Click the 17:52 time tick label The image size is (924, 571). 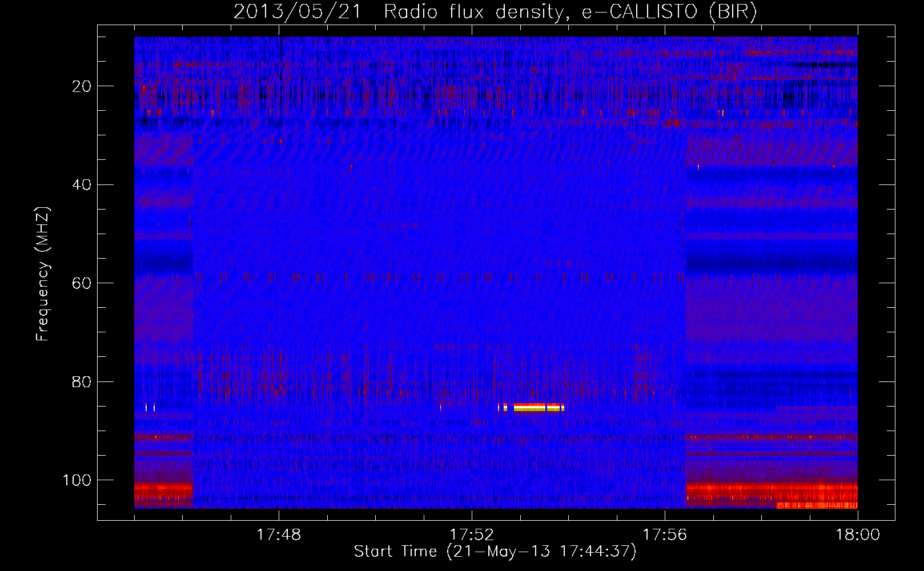pos(472,535)
